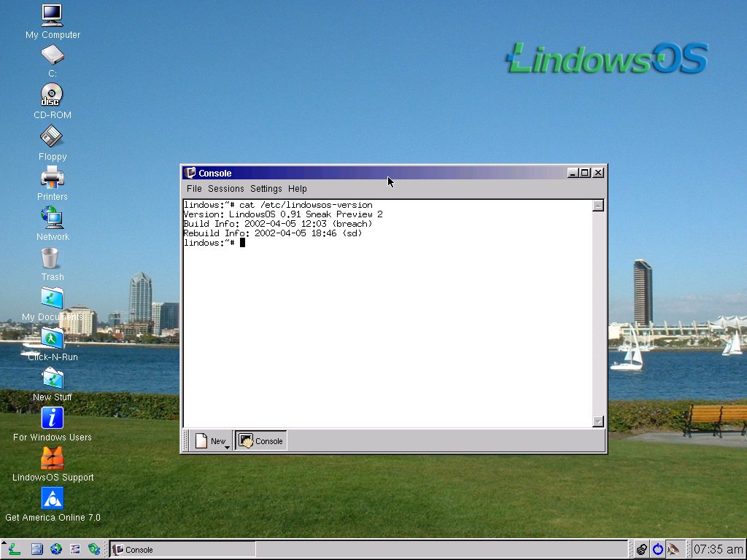Click the blue power icon in system tray
This screenshot has width=747, height=560.
tap(657, 549)
